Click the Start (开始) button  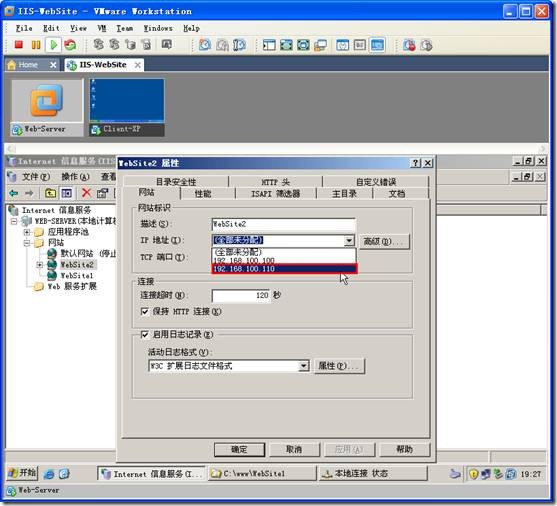22,473
